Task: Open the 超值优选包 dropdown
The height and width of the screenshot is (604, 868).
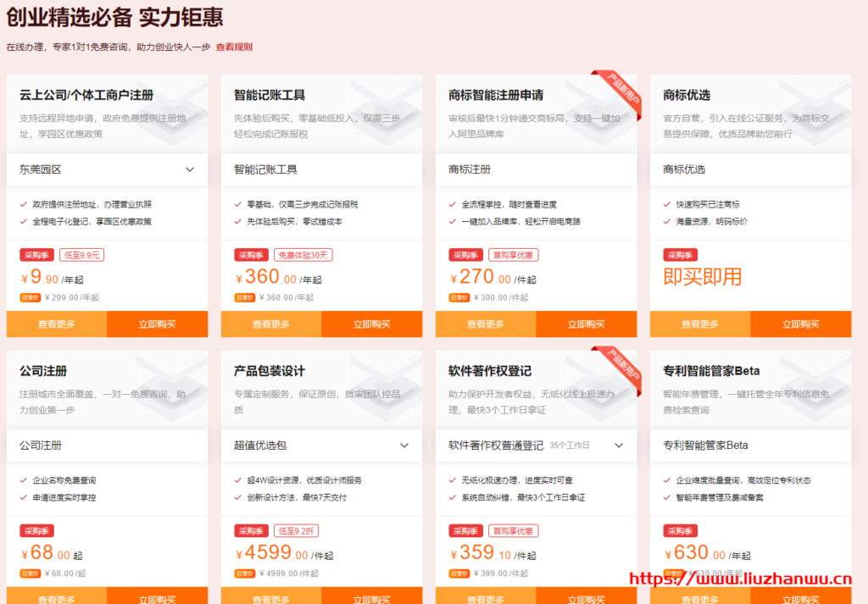Action: (x=404, y=445)
